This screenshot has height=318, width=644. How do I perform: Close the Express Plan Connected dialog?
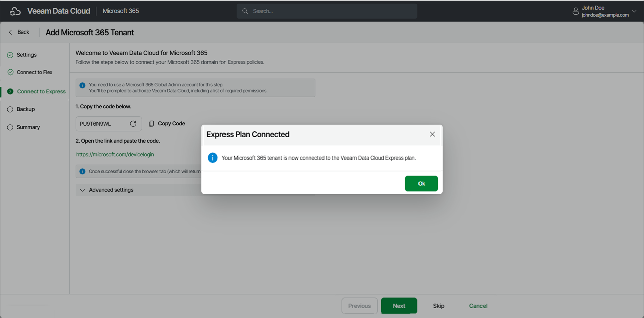tap(432, 134)
